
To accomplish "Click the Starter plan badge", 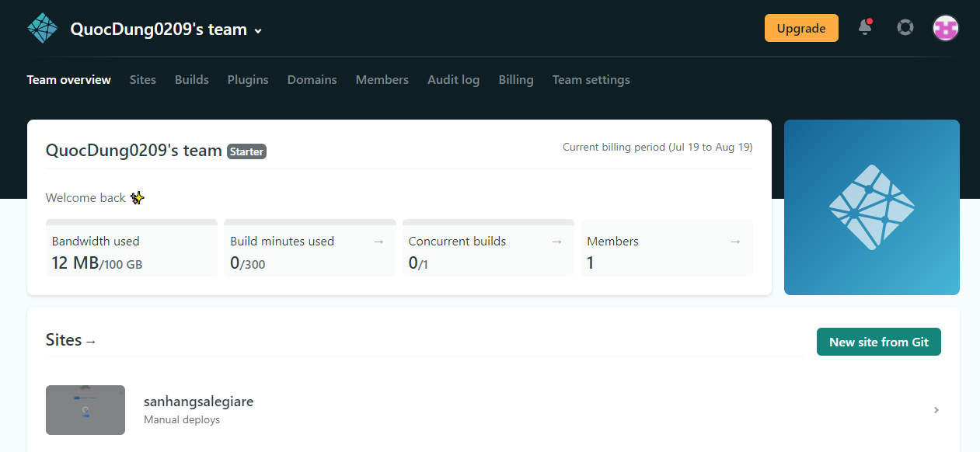I will [246, 151].
